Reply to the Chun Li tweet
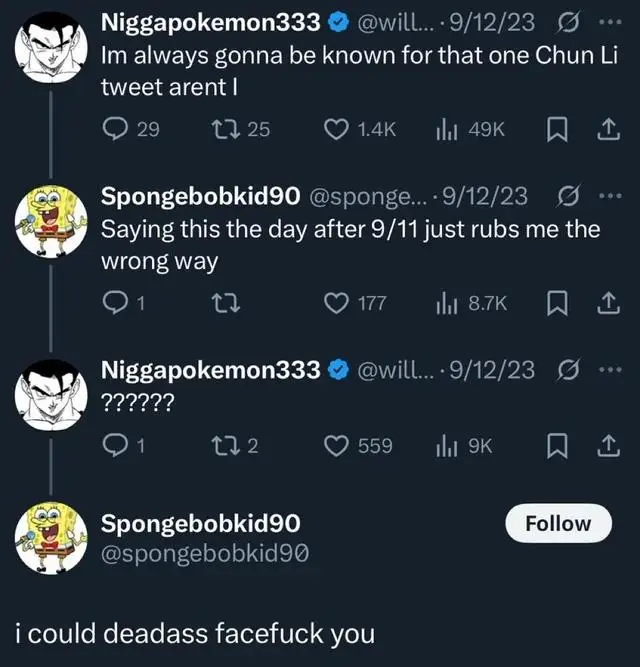This screenshot has height=667, width=640. [115, 128]
